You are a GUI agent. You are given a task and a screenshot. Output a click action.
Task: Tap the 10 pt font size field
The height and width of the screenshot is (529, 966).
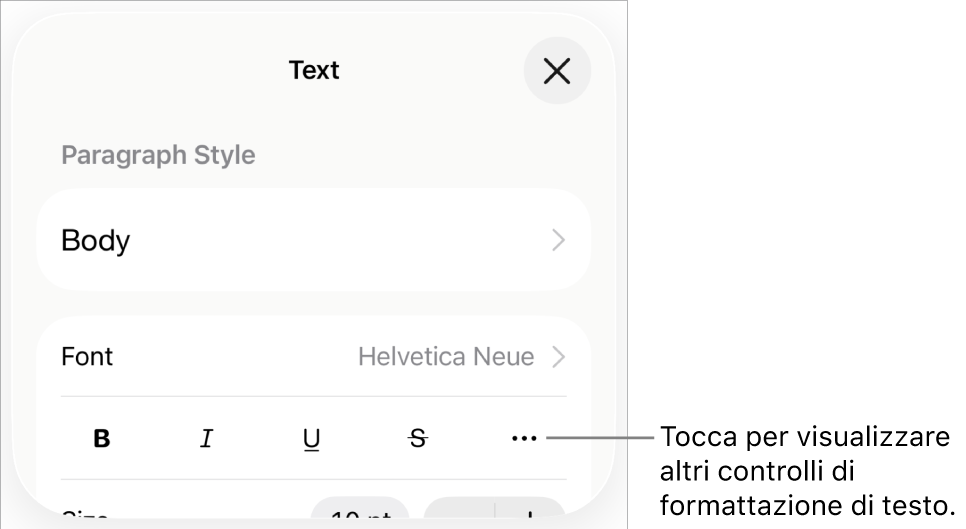click(x=360, y=515)
